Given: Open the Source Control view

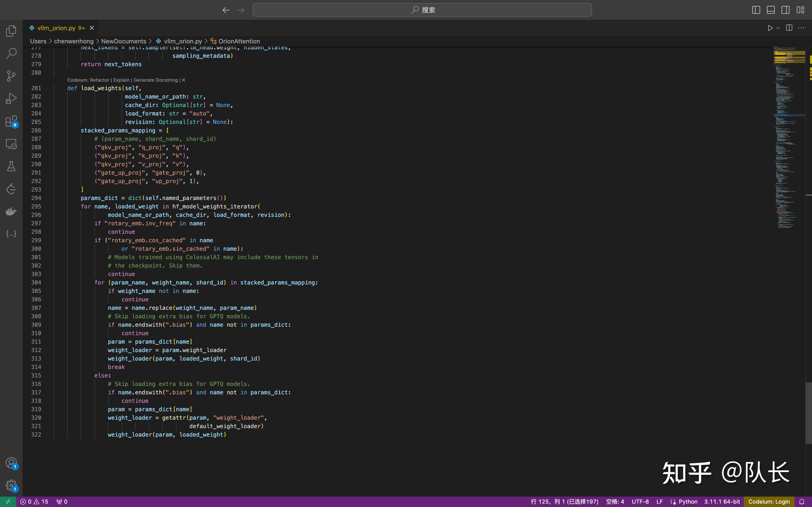Looking at the screenshot, I should [11, 76].
